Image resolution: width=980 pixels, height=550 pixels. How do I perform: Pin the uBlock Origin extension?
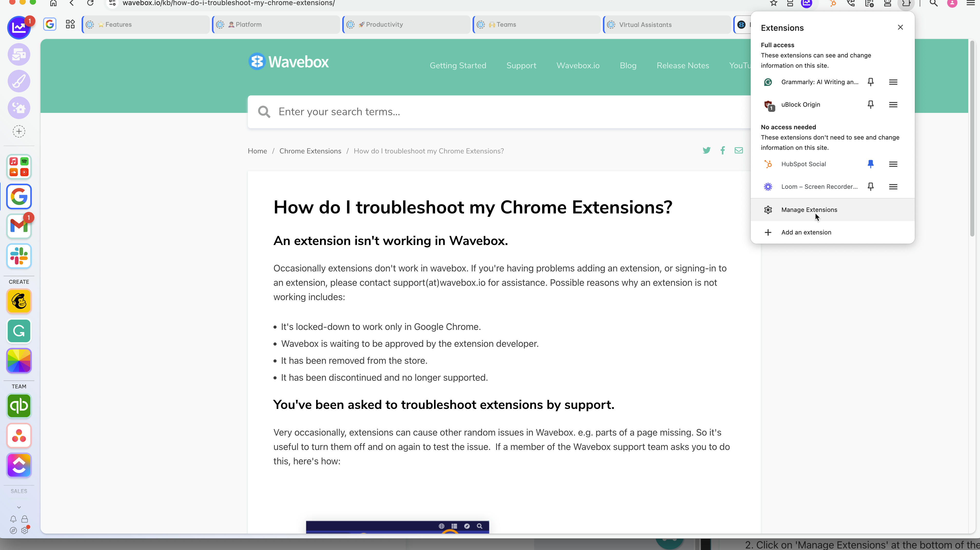(870, 104)
